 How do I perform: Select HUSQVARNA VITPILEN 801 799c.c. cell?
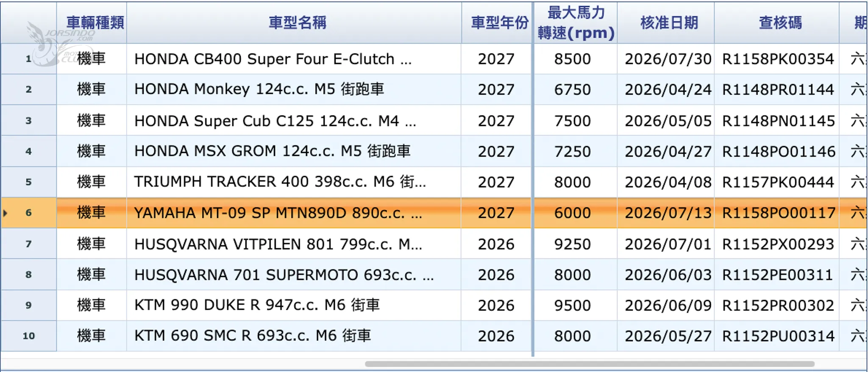click(x=294, y=244)
